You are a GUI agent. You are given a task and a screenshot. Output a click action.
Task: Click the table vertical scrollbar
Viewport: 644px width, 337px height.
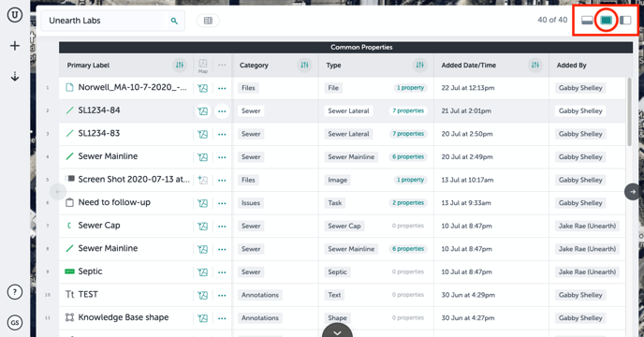(630, 111)
